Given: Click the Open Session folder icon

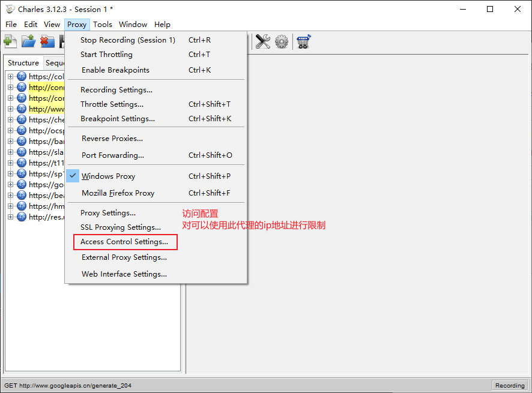Looking at the screenshot, I should click(x=28, y=41).
